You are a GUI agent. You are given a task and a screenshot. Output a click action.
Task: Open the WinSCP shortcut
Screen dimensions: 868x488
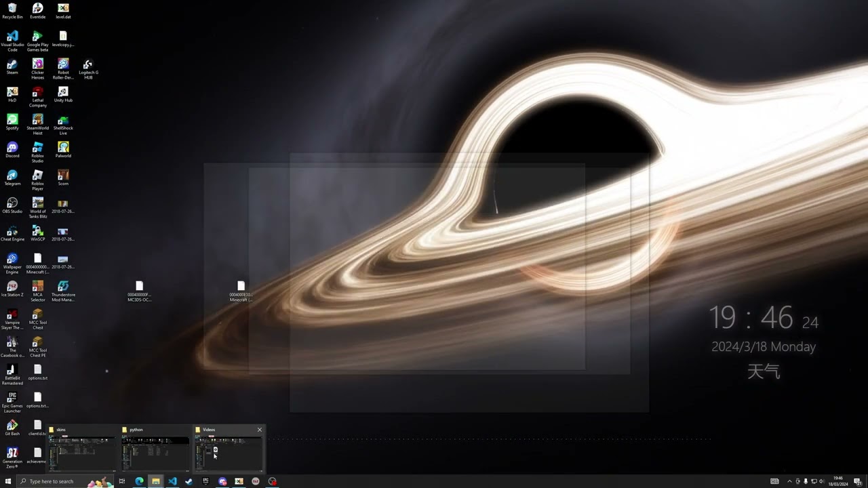pyautogui.click(x=37, y=233)
